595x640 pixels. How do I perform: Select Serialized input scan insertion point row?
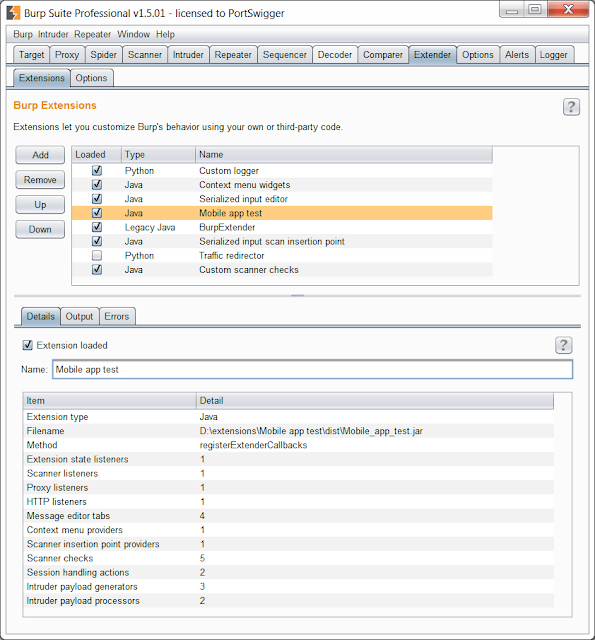click(282, 241)
